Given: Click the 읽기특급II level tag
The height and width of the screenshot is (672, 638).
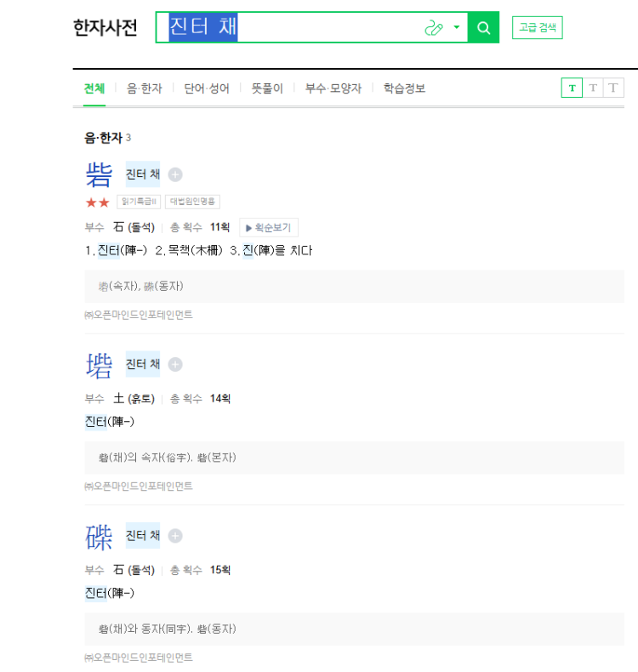Looking at the screenshot, I should [139, 202].
